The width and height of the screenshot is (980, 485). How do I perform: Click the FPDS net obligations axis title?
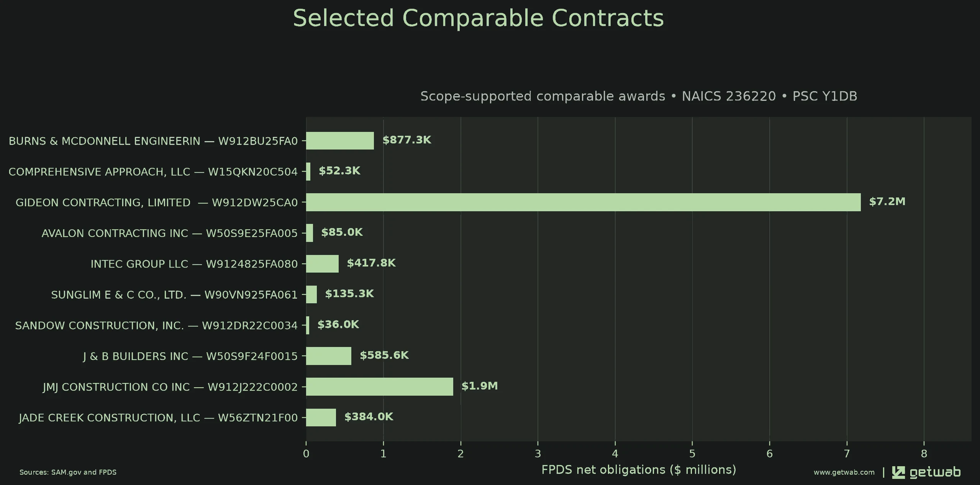pyautogui.click(x=639, y=470)
